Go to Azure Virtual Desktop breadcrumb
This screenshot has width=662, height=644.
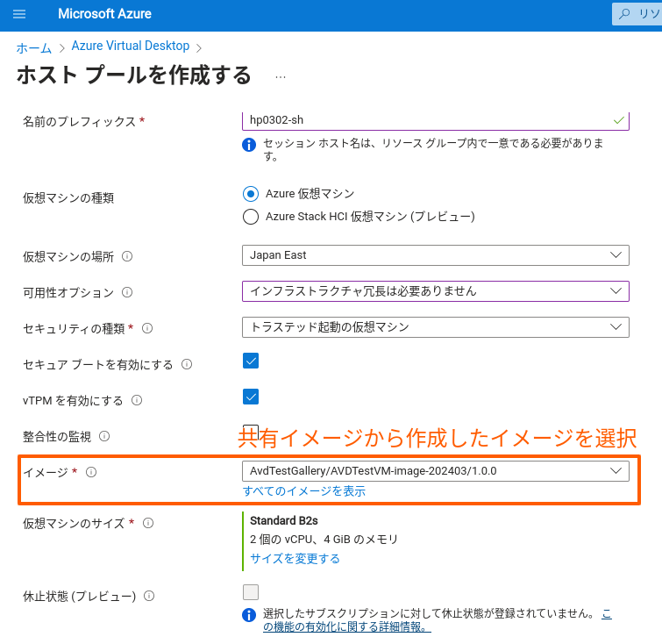pos(131,46)
